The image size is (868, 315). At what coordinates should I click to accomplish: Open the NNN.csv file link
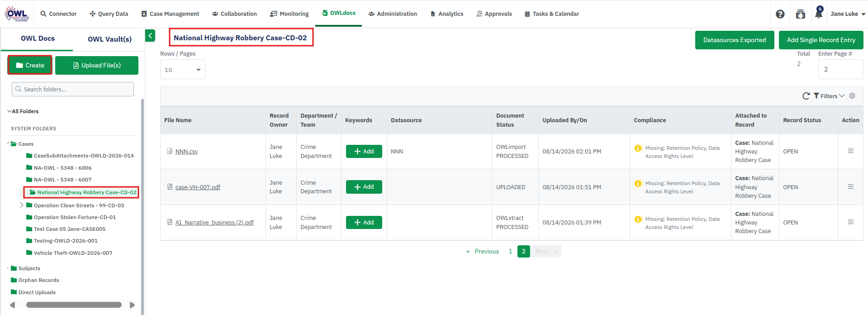[186, 152]
